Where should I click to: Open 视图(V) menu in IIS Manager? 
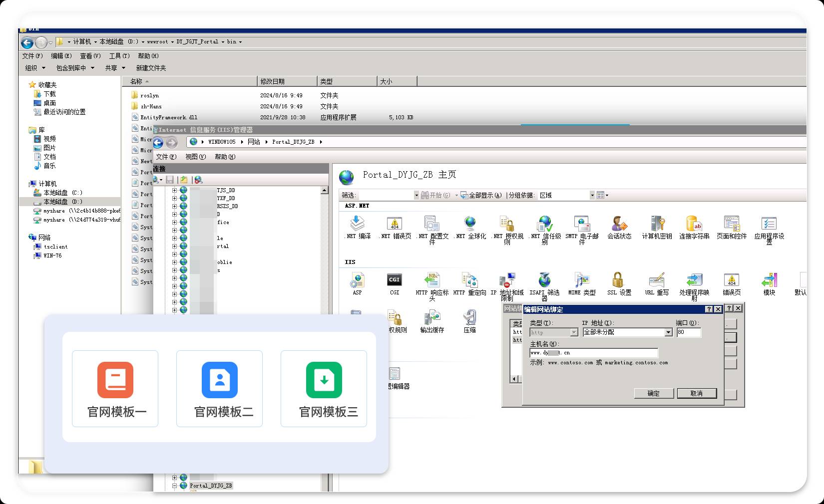click(196, 157)
